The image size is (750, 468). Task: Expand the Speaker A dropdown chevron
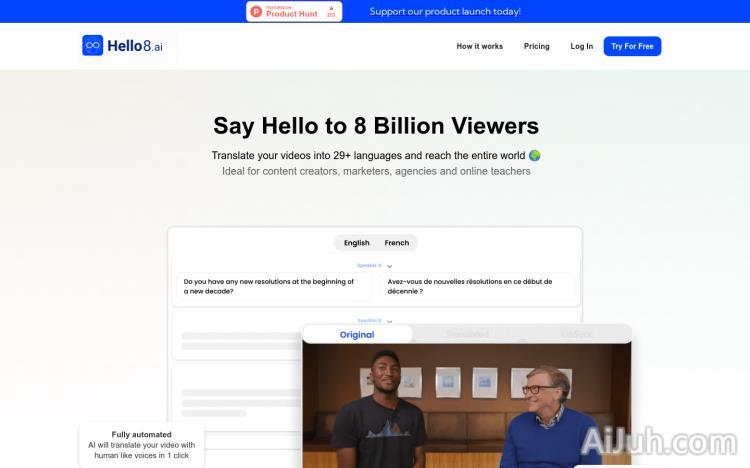pos(389,266)
